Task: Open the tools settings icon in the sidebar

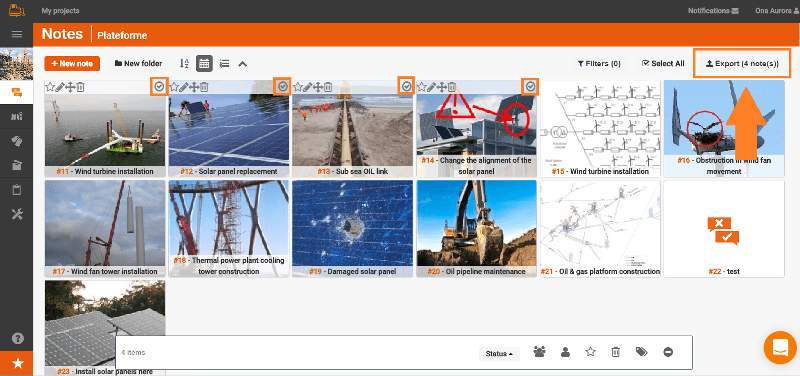Action: click(x=17, y=214)
